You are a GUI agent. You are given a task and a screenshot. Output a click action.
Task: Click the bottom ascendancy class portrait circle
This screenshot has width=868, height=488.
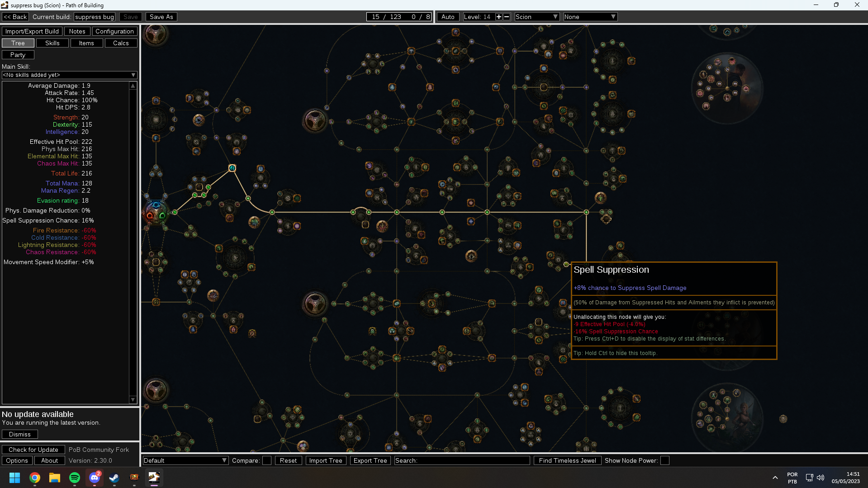(727, 418)
